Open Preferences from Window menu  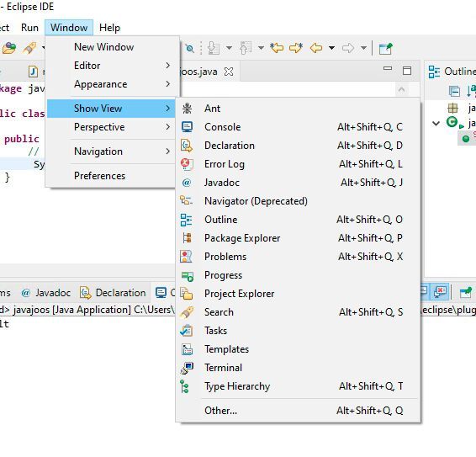[x=111, y=176]
